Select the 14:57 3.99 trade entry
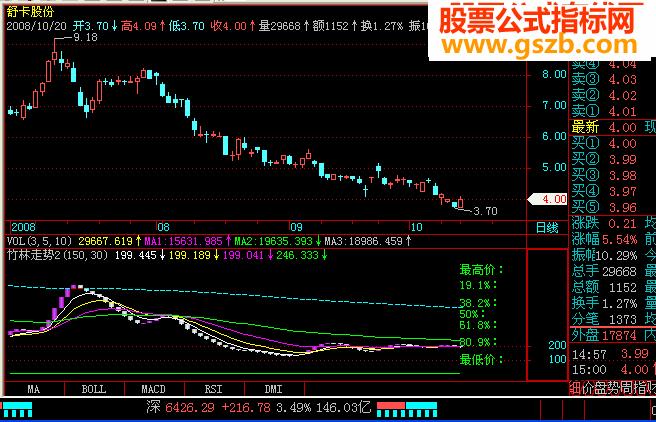656x422 pixels. pos(612,354)
